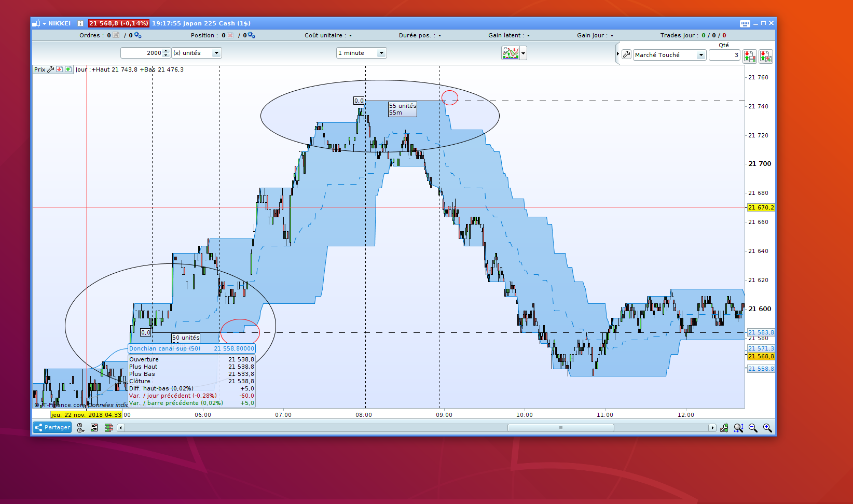The image size is (853, 504).
Task: Click the 21 583,8 price label on axis
Action: point(761,332)
